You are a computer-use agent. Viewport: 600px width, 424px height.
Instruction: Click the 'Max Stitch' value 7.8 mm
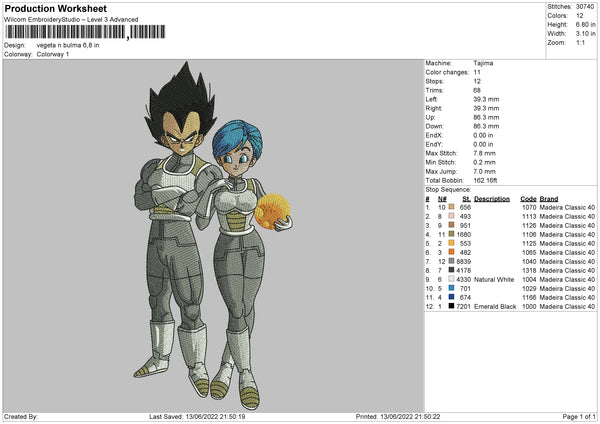click(484, 153)
